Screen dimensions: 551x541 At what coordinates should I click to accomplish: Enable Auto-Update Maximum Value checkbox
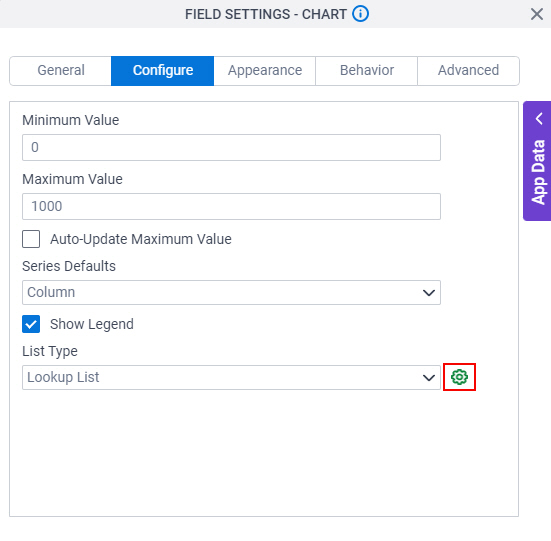31,239
